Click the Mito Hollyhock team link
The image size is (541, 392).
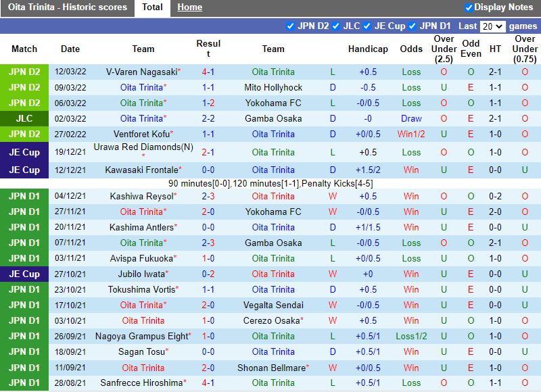[273, 87]
